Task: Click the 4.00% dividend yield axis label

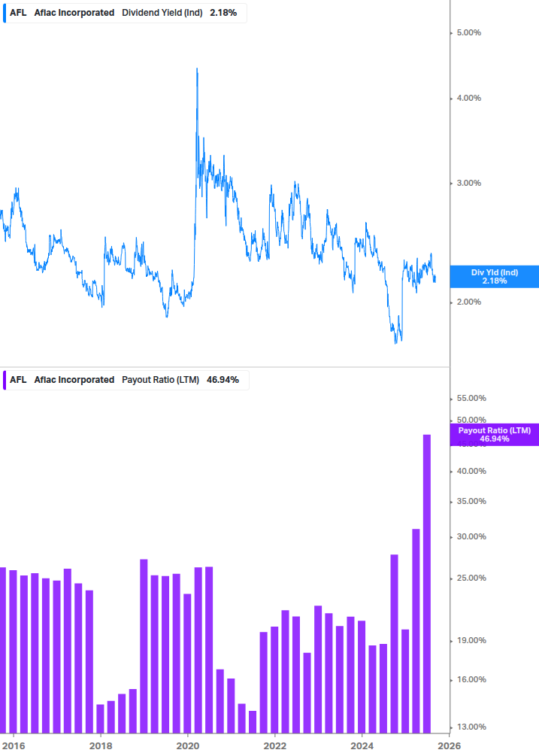Action: click(x=468, y=98)
